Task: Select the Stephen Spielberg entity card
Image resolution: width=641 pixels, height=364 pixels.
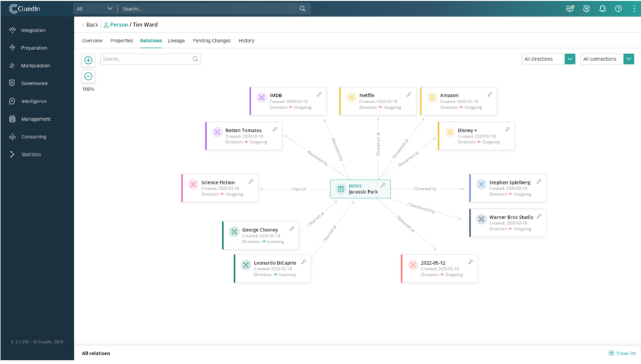Action: click(508, 188)
